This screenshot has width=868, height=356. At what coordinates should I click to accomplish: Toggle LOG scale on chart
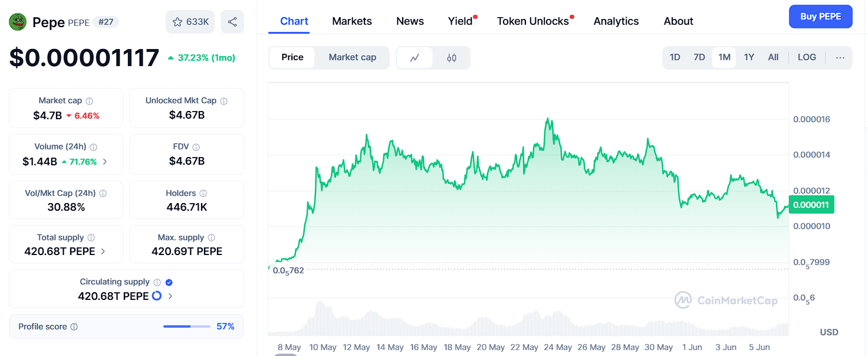point(807,57)
